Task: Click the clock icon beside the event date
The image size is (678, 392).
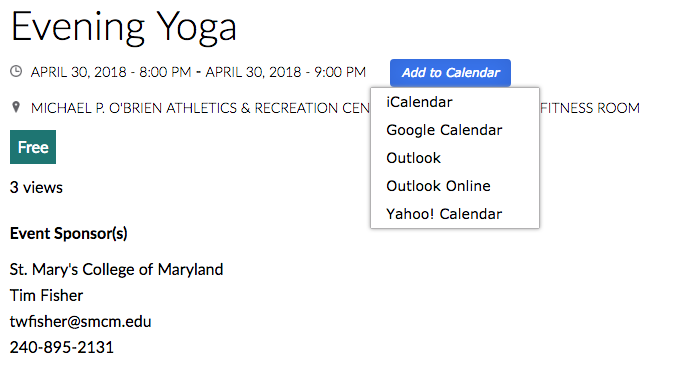Action: 16,71
